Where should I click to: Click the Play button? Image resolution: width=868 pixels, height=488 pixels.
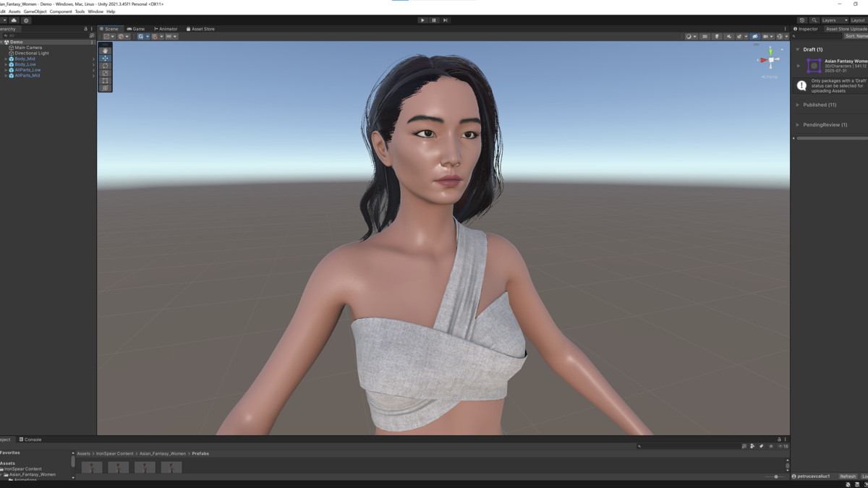pos(422,20)
